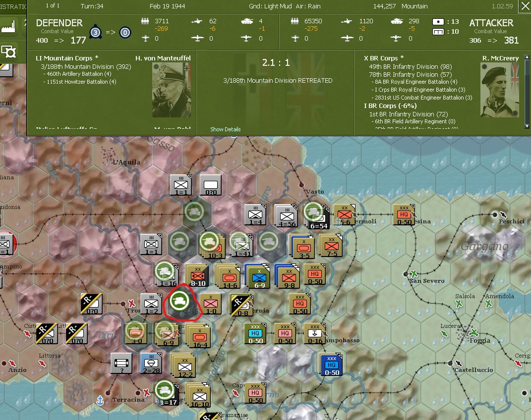The height and width of the screenshot is (420, 531).
Task: Click R. McCreery's portrait
Action: click(499, 90)
